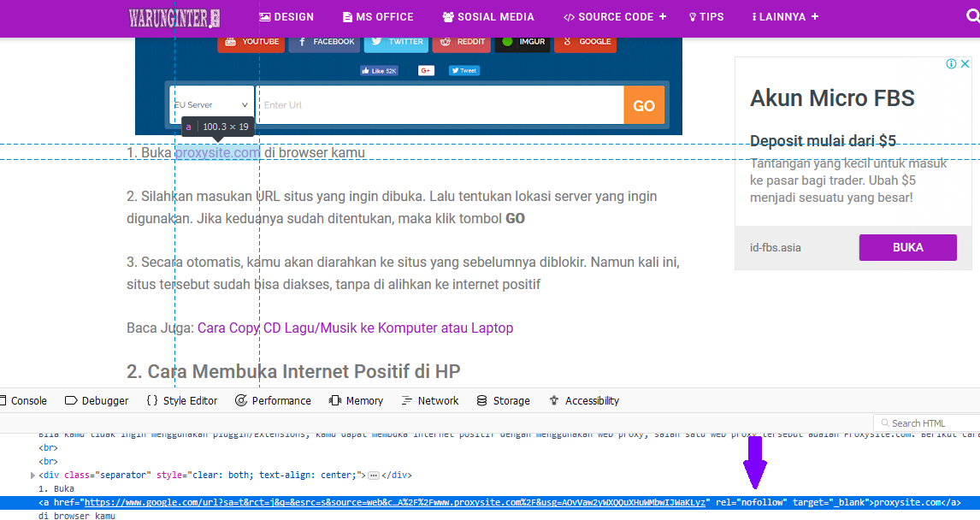Click the ad info icon
The image size is (980, 520).
[x=951, y=64]
